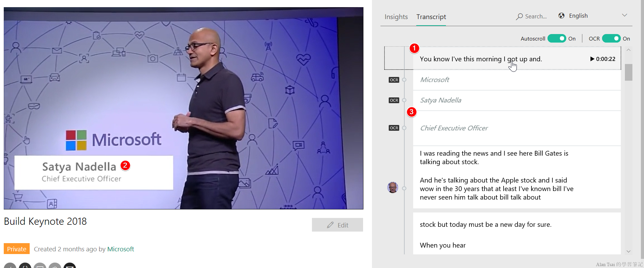Image resolution: width=644 pixels, height=268 pixels.
Task: Select line "You know I've this morning"
Action: click(x=481, y=59)
